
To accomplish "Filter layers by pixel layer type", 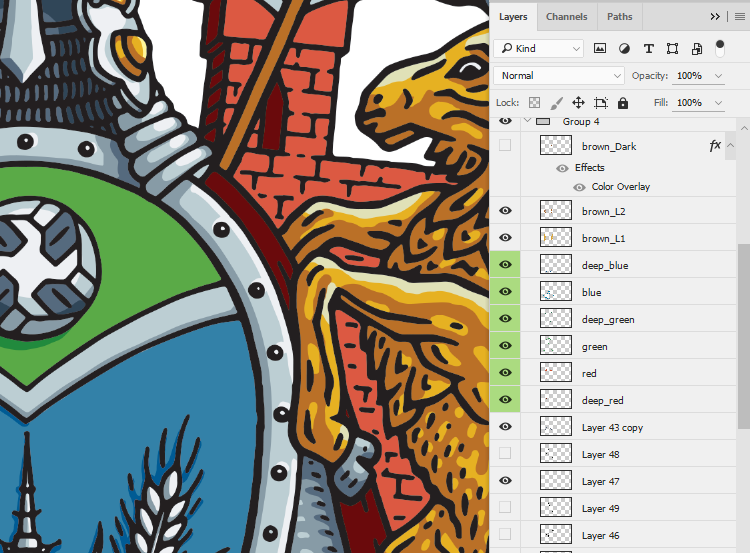I will coord(600,48).
